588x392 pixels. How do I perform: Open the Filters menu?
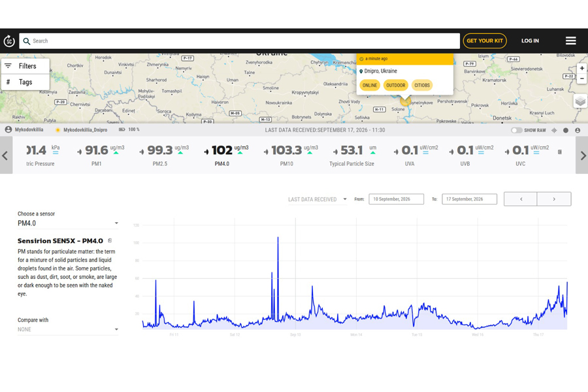tap(25, 66)
